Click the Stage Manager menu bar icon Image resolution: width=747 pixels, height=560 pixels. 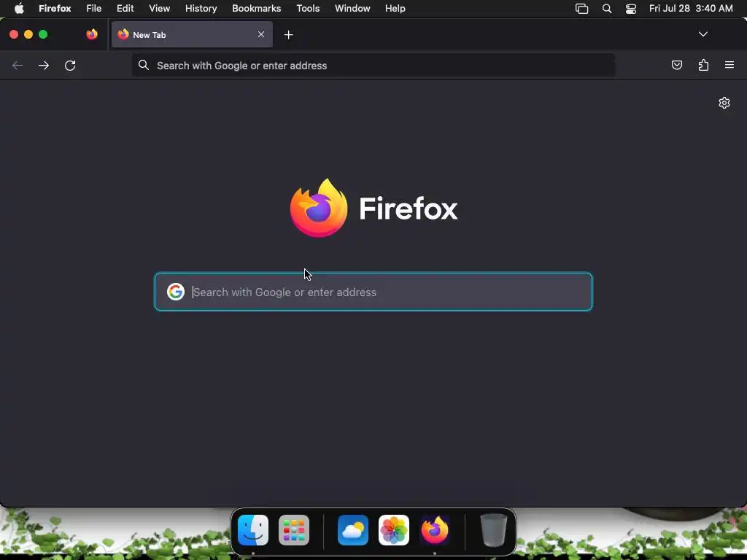(x=581, y=9)
